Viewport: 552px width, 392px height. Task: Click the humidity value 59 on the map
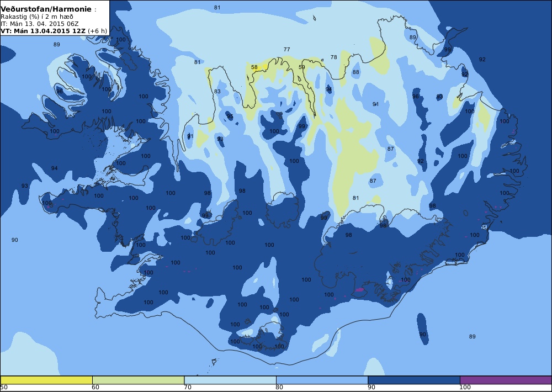coord(302,67)
